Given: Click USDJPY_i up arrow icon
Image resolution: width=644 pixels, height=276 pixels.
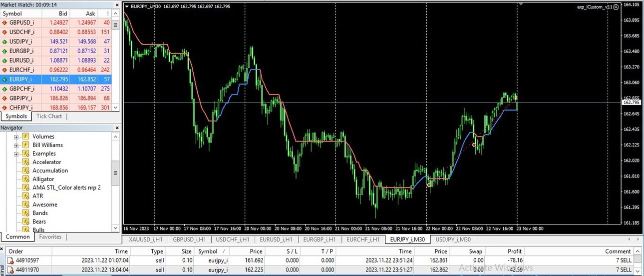Looking at the screenshot, I should pos(4,41).
